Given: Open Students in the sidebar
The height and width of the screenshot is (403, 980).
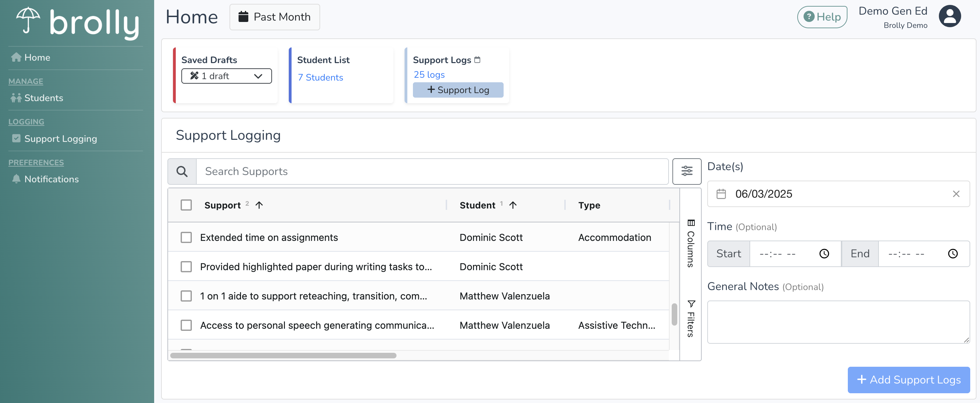Looking at the screenshot, I should tap(43, 98).
